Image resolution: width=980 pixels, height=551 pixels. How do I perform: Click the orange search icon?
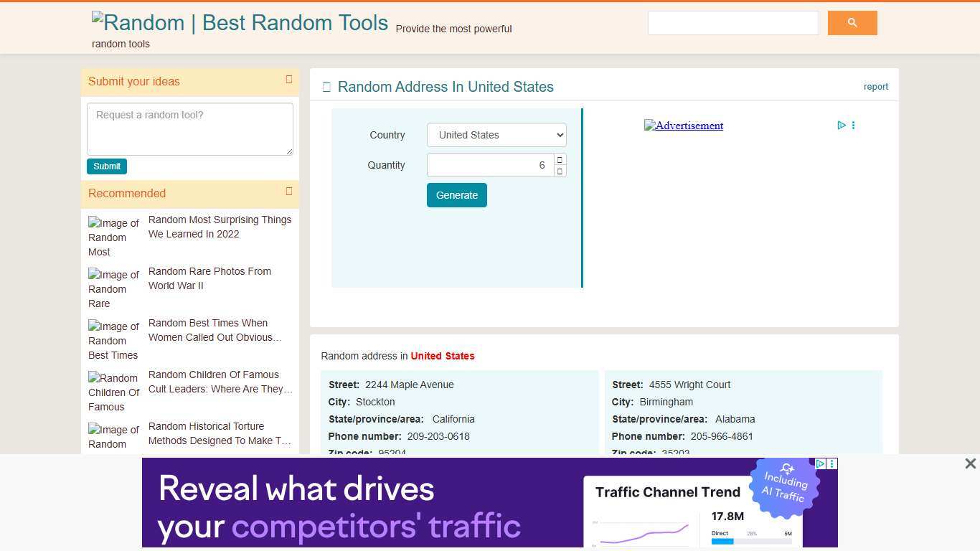pyautogui.click(x=852, y=22)
